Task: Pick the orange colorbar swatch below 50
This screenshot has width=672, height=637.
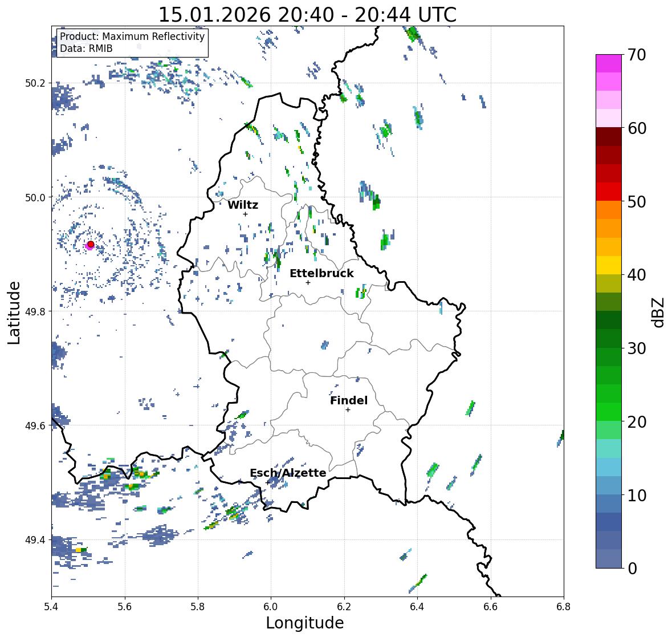Action: (x=609, y=210)
